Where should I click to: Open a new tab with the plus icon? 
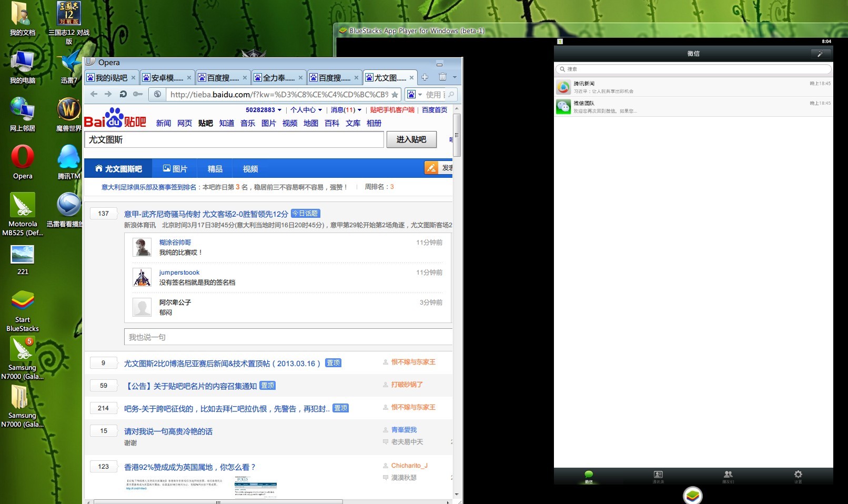point(425,77)
